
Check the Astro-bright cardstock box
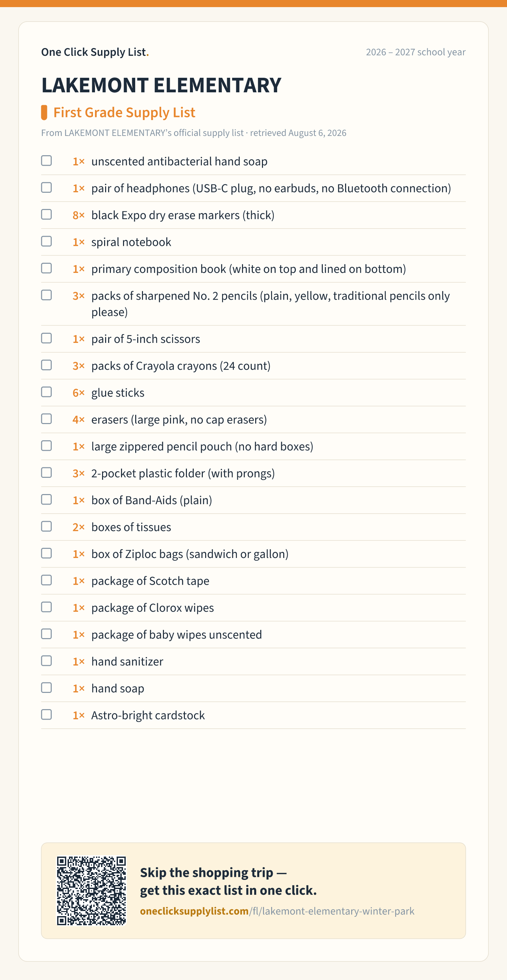46,715
